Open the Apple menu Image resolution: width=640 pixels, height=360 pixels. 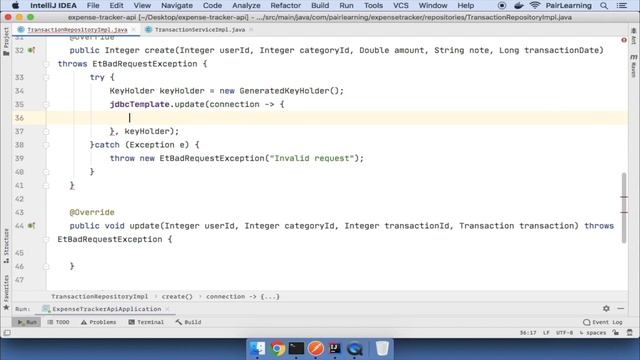[x=16, y=6]
